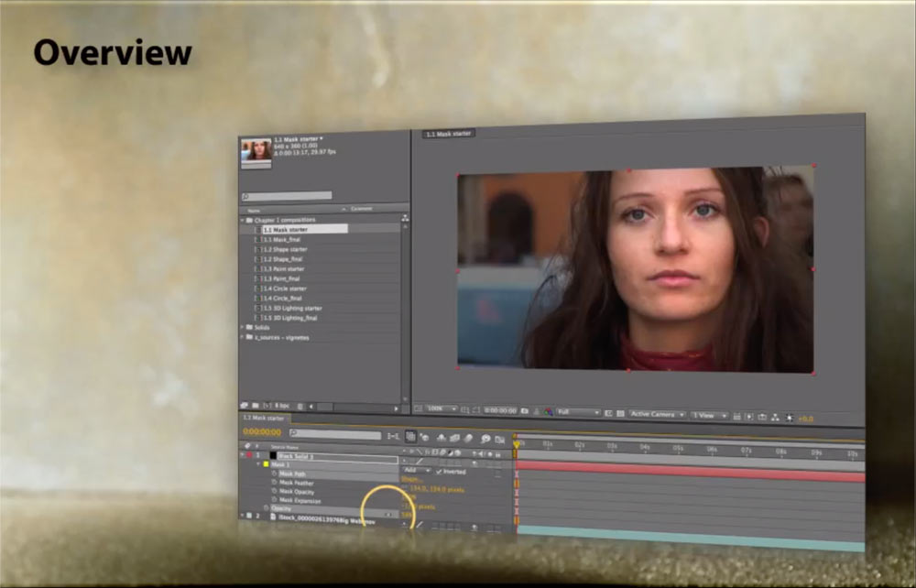916x588 pixels.
Task: Open the Active Camera dropdown
Action: point(657,414)
